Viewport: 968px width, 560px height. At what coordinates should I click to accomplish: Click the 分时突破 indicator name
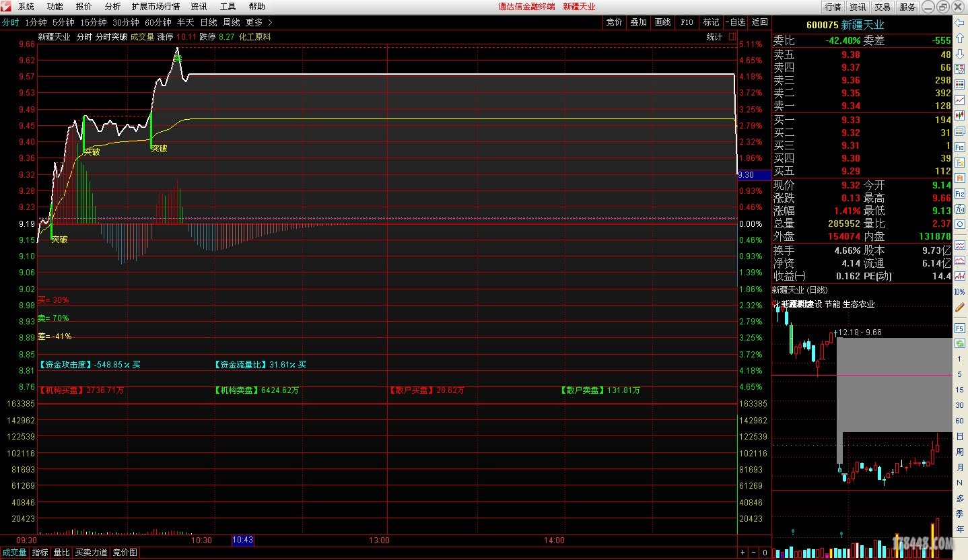point(111,37)
